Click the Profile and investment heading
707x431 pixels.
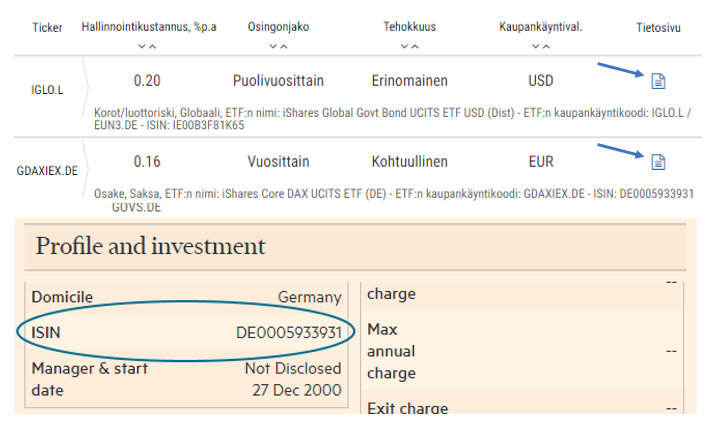click(x=151, y=246)
